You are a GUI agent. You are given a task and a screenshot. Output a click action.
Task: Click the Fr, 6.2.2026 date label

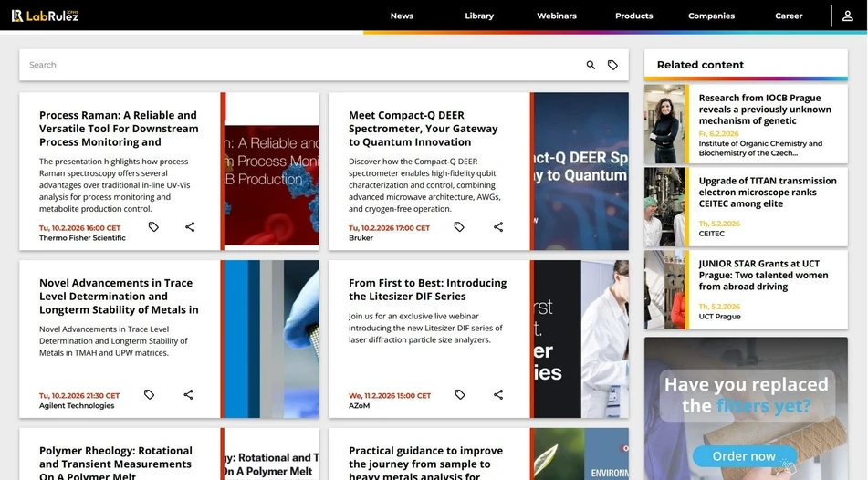[718, 134]
